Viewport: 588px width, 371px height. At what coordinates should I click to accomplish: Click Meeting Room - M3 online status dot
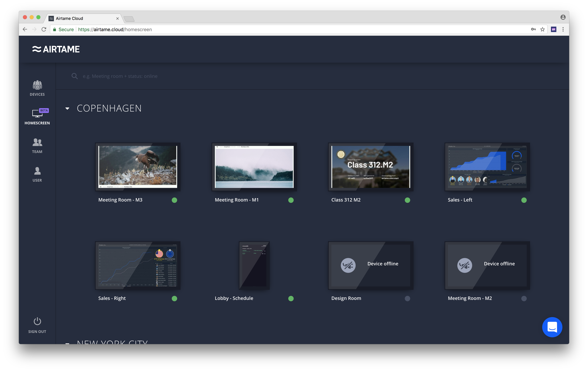click(x=174, y=200)
